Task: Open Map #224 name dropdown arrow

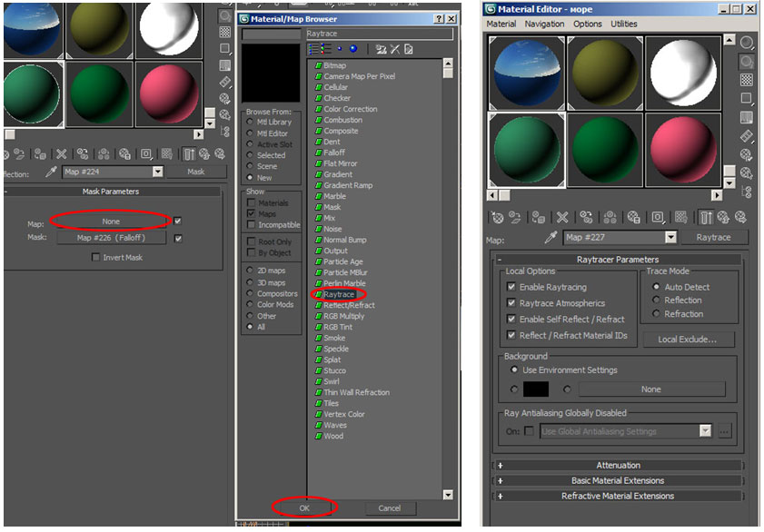Action: (157, 172)
